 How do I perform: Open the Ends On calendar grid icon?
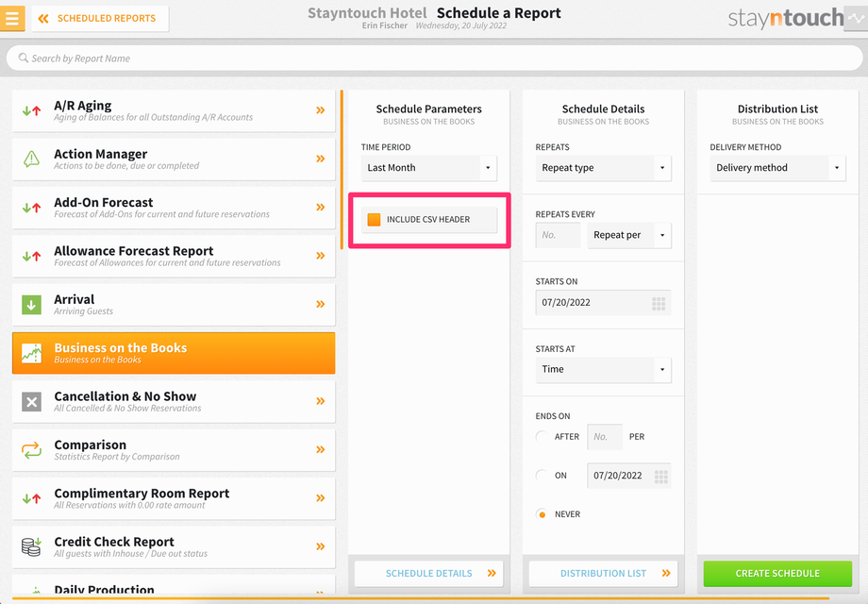(x=661, y=476)
